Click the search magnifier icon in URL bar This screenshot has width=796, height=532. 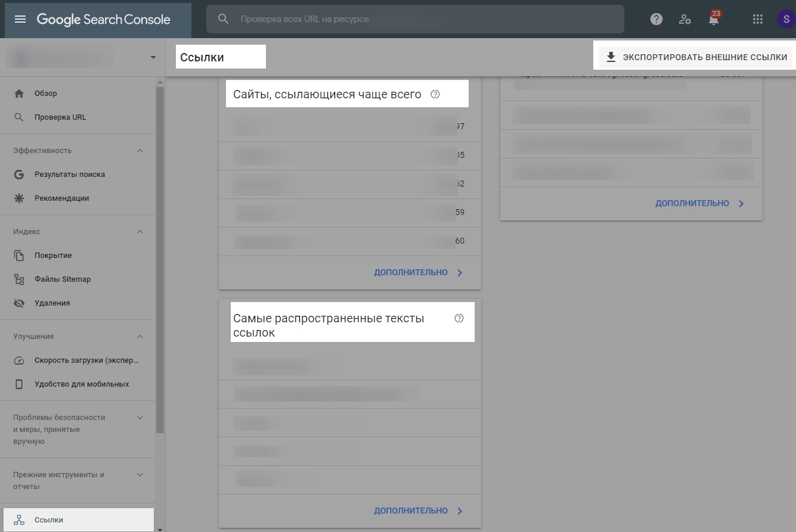(224, 19)
